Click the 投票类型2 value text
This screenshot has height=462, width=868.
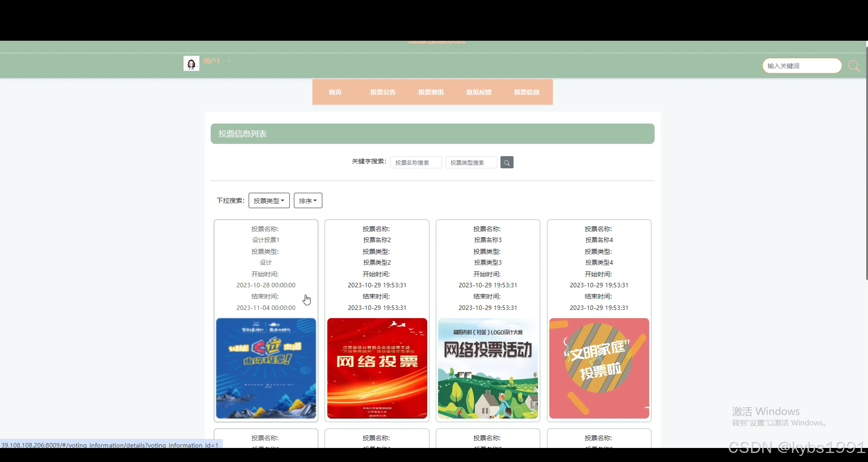377,262
